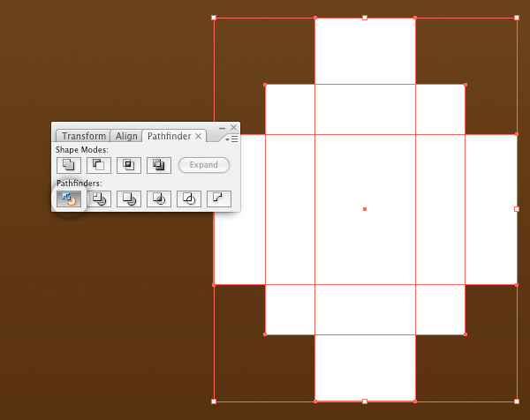Open the Align tab

tap(126, 136)
